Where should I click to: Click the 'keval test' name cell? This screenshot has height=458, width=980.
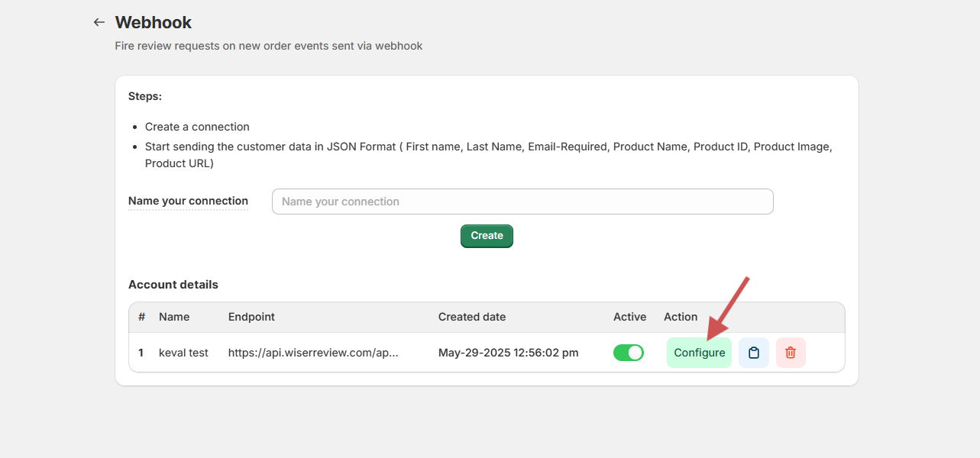(183, 353)
